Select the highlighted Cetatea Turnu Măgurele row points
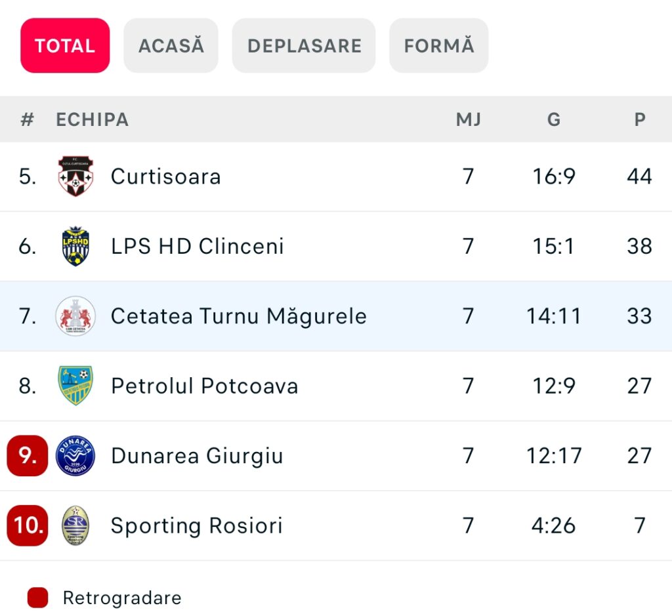 pyautogui.click(x=639, y=316)
